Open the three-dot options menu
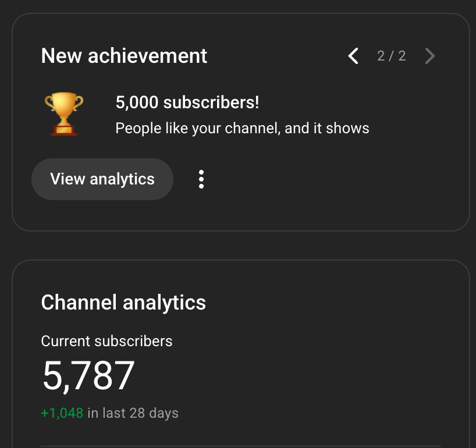476x448 pixels. [201, 179]
